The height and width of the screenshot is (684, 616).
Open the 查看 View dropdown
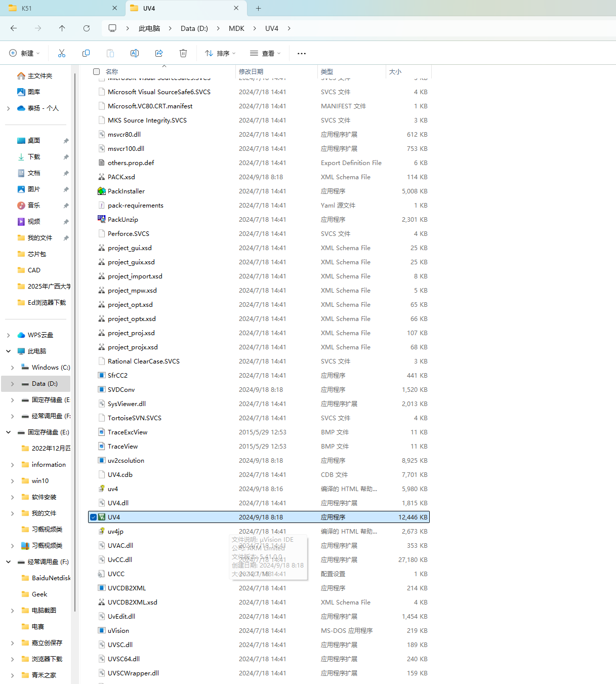265,53
